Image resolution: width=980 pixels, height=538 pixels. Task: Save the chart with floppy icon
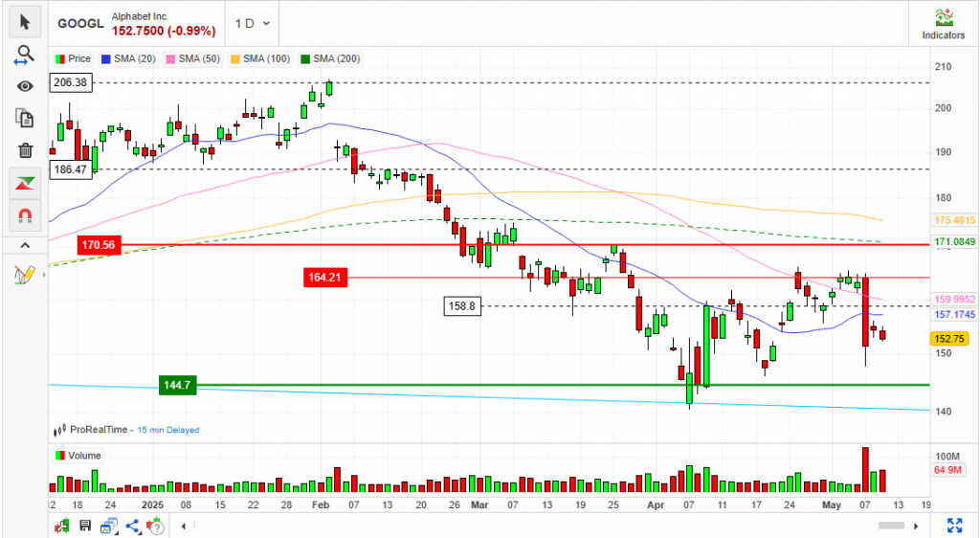point(85,527)
